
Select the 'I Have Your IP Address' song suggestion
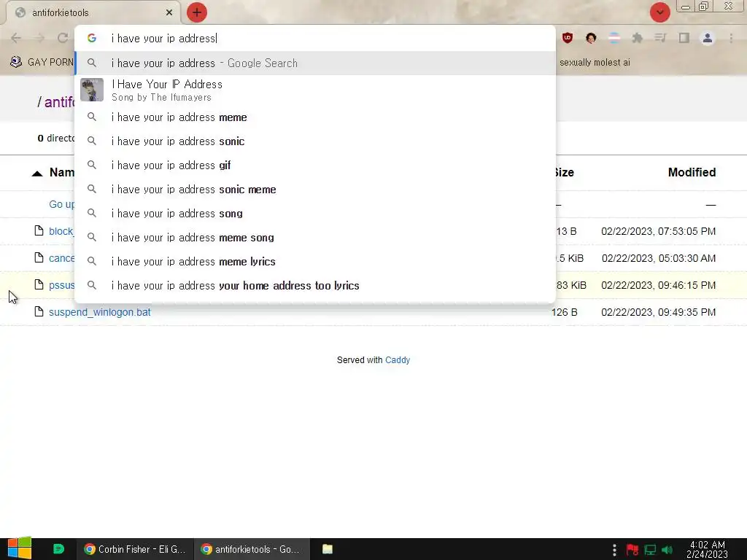point(315,90)
